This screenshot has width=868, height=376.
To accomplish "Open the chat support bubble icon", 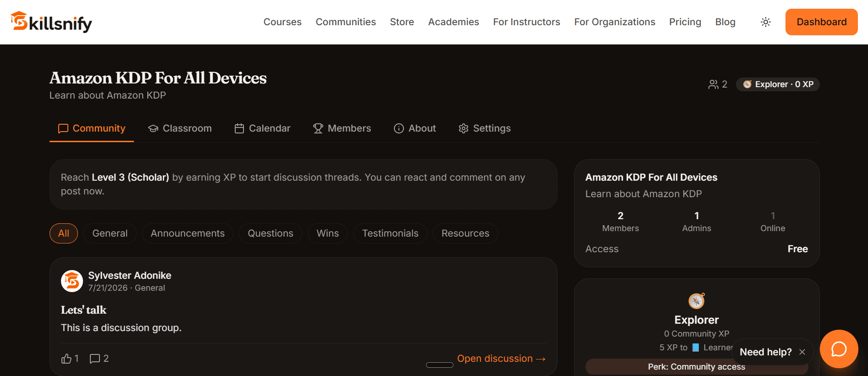I will point(839,349).
